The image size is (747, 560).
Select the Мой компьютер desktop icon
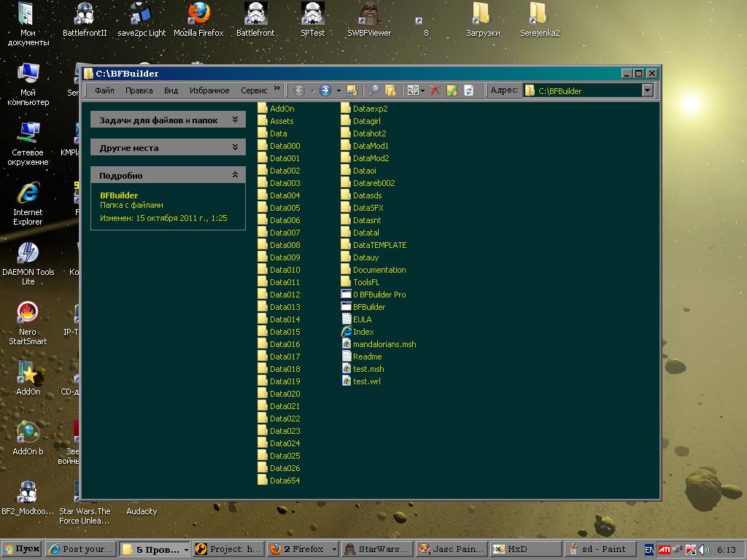pyautogui.click(x=28, y=85)
